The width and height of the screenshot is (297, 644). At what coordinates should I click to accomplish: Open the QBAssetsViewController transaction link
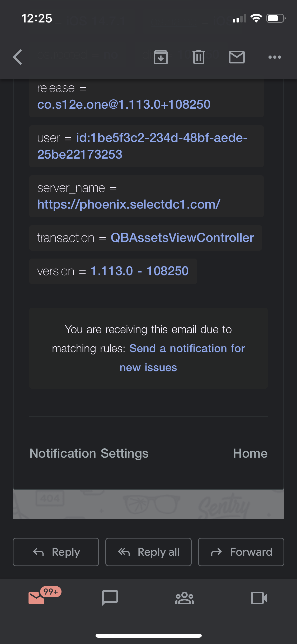pos(182,238)
